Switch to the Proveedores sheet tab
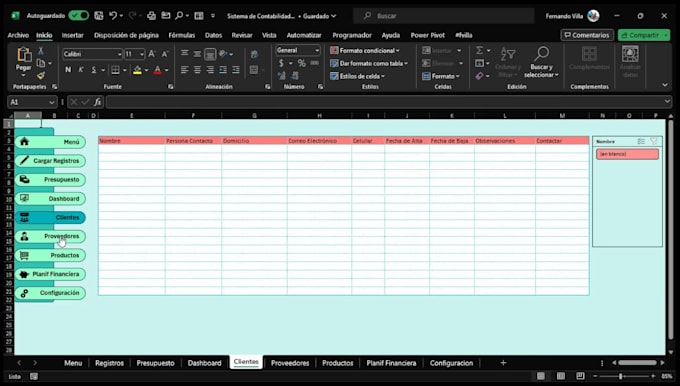Image resolution: width=680 pixels, height=386 pixels. pos(290,363)
